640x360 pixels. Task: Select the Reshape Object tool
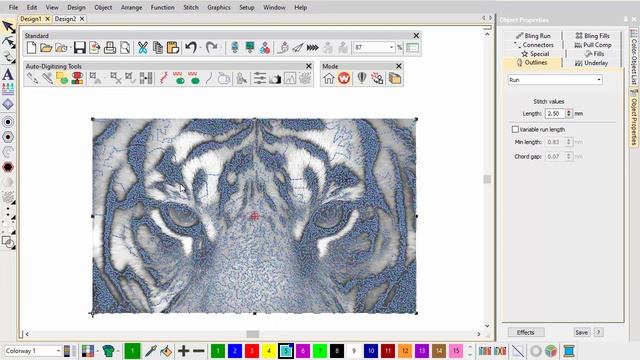(8, 42)
